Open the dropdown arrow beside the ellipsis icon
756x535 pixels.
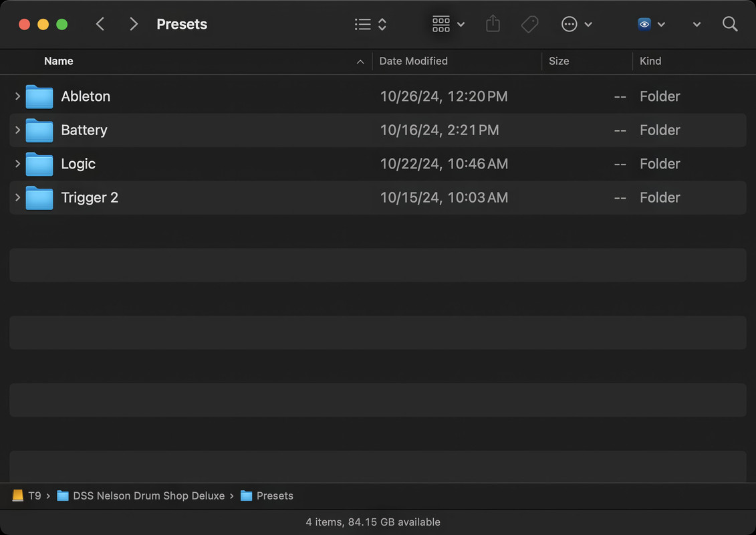pos(588,24)
